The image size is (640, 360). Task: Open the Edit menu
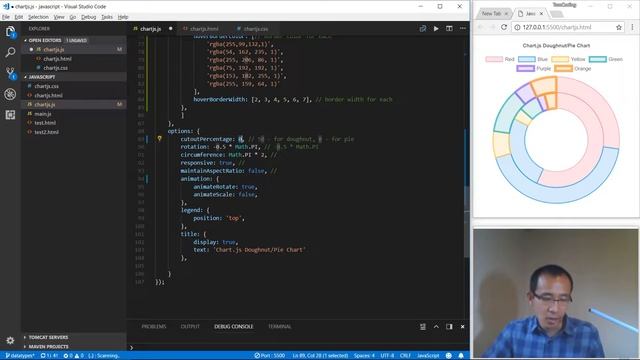[x=19, y=17]
